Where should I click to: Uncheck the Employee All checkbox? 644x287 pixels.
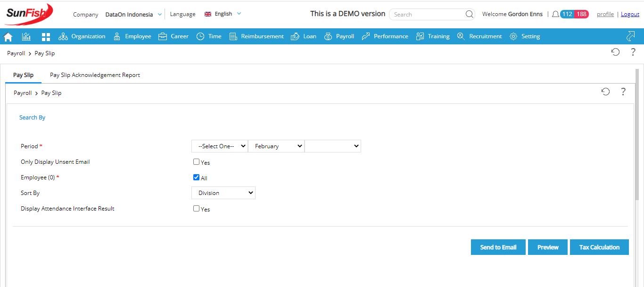[x=196, y=177]
